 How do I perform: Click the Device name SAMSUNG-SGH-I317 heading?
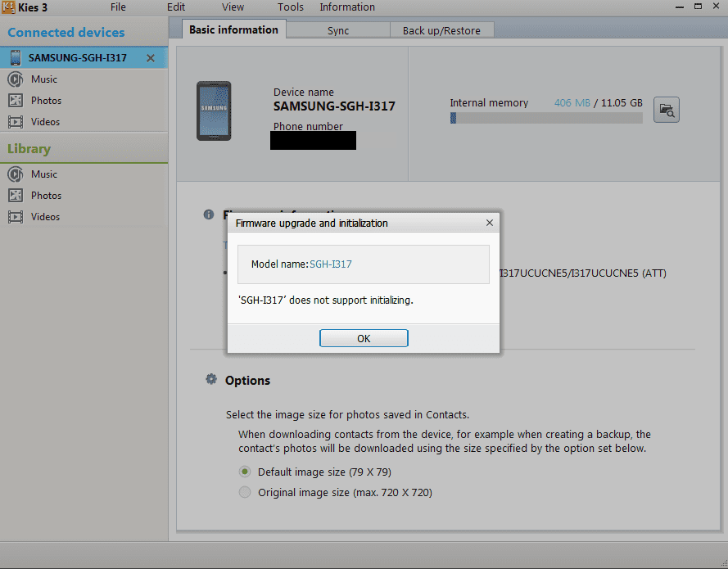334,106
